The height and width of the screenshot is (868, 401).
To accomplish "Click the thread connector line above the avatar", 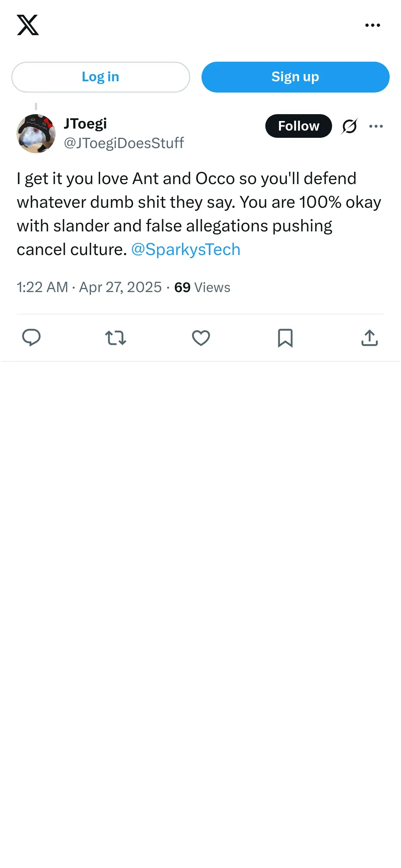I will (36, 106).
